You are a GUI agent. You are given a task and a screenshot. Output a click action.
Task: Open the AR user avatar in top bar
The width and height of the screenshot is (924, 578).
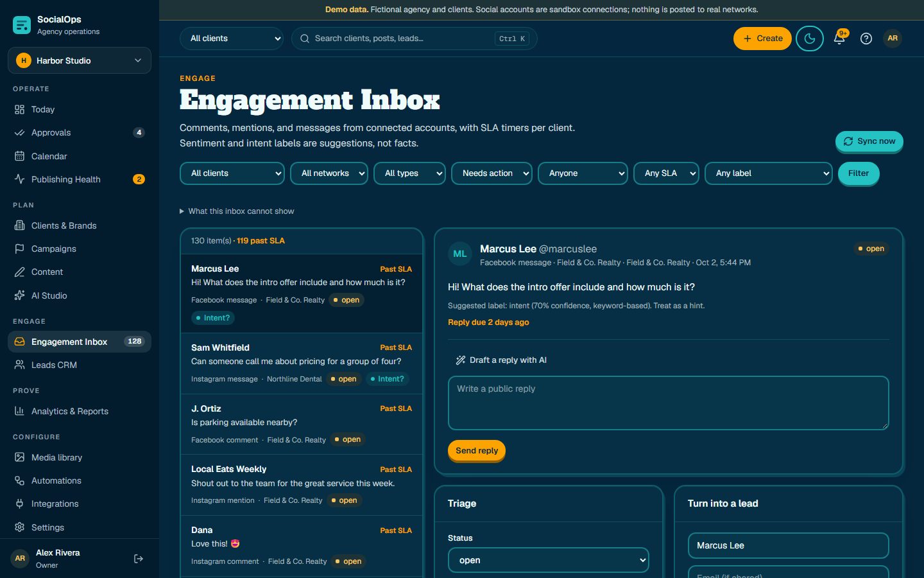[893, 39]
